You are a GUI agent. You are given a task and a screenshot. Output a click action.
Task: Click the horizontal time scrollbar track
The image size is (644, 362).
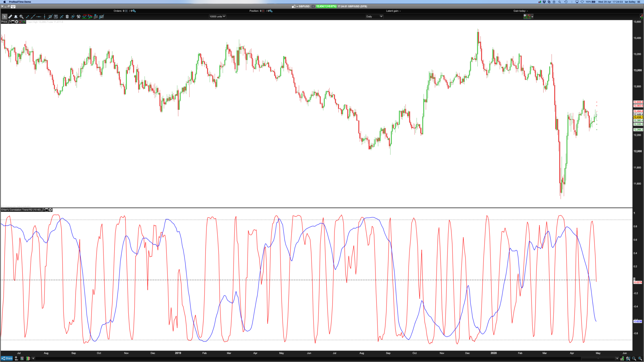(x=314, y=358)
